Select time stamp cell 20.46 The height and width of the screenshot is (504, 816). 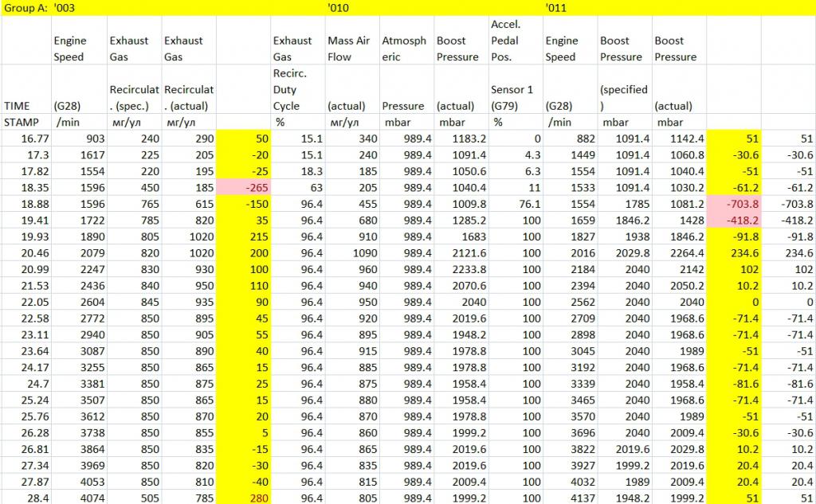[26, 252]
